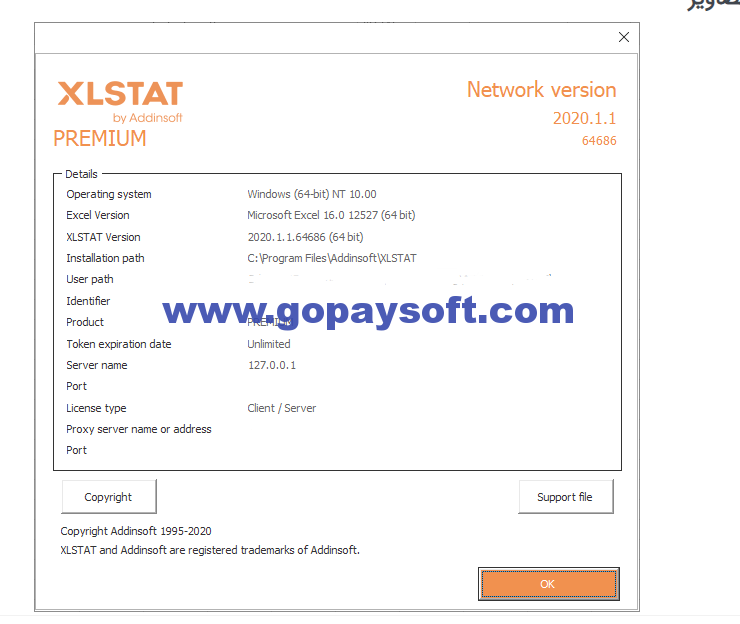Click the Support file button
The height and width of the screenshot is (624, 740).
pyautogui.click(x=566, y=497)
